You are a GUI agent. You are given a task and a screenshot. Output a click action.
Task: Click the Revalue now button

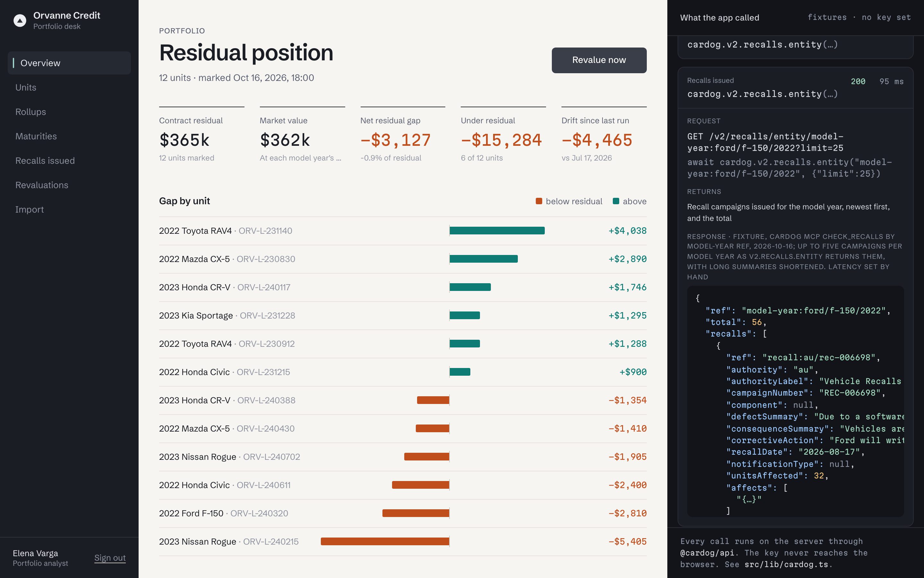click(599, 60)
